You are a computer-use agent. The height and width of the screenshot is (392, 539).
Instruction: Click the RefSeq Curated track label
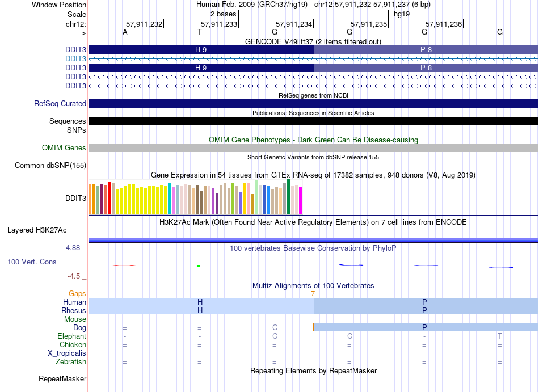coord(60,103)
